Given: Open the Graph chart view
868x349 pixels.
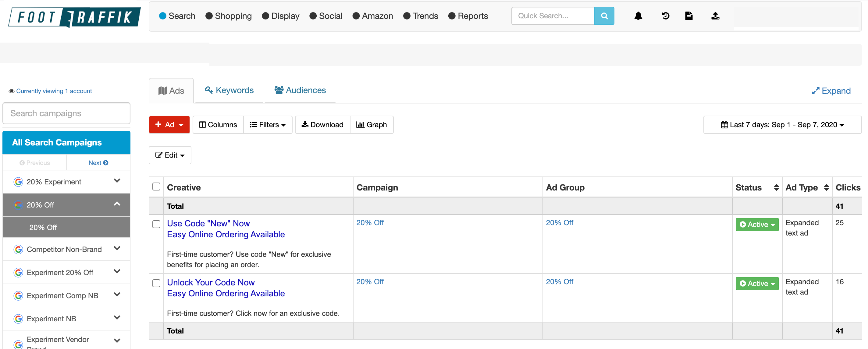Looking at the screenshot, I should [371, 124].
